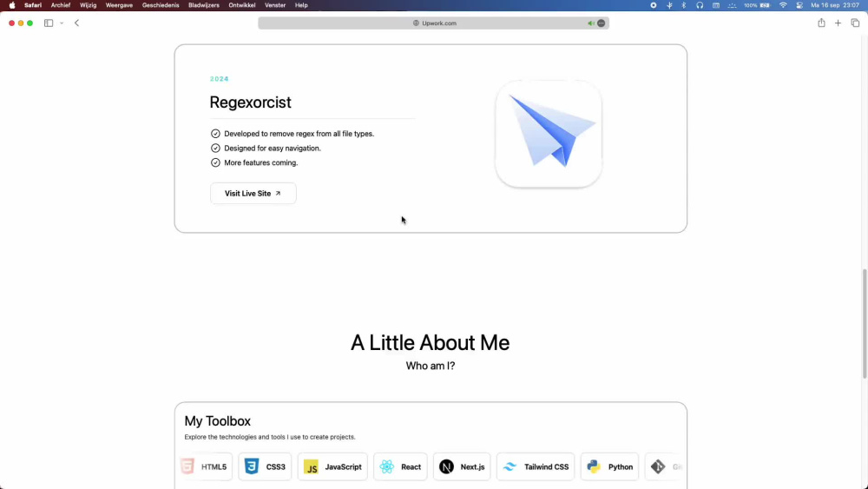Screen dimensions: 868x489
Task: Click the 'My Toolbox' heading
Action: point(218,421)
